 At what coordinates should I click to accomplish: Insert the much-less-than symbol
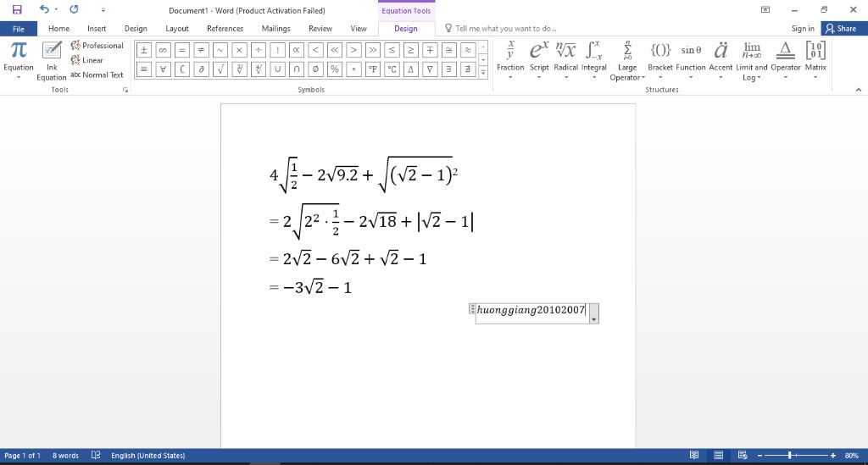pos(334,50)
